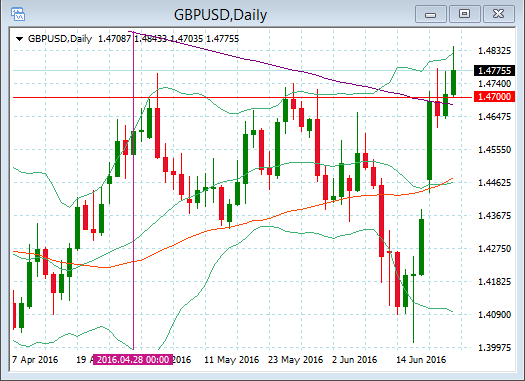Click the GBPUSD,Daily symbol label
Screen dimensions: 525x381
(60, 39)
